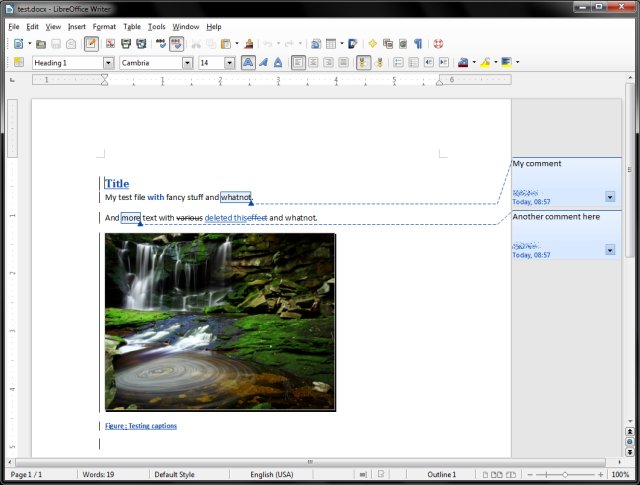Toggle Left-To-Right text direction
The image size is (640, 485).
point(363,62)
